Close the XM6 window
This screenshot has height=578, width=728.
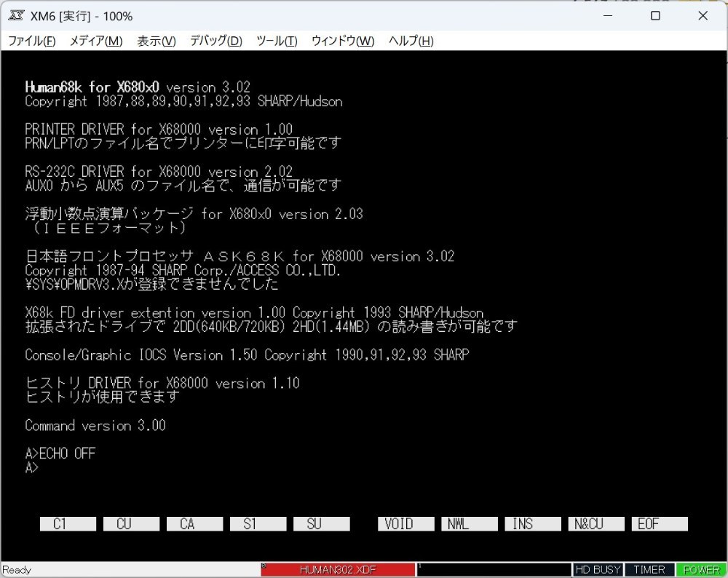coord(703,16)
